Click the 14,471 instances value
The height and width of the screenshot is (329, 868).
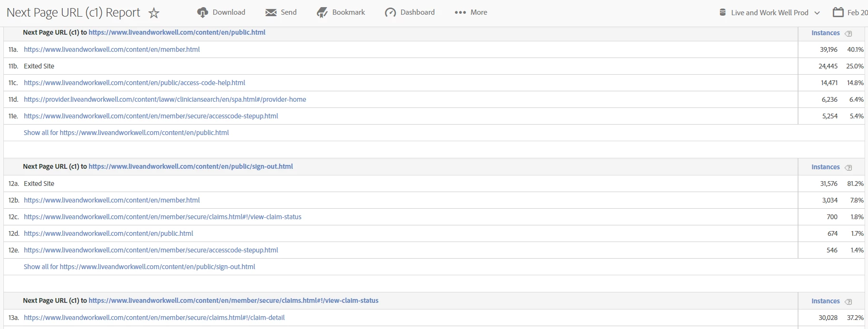tap(829, 83)
